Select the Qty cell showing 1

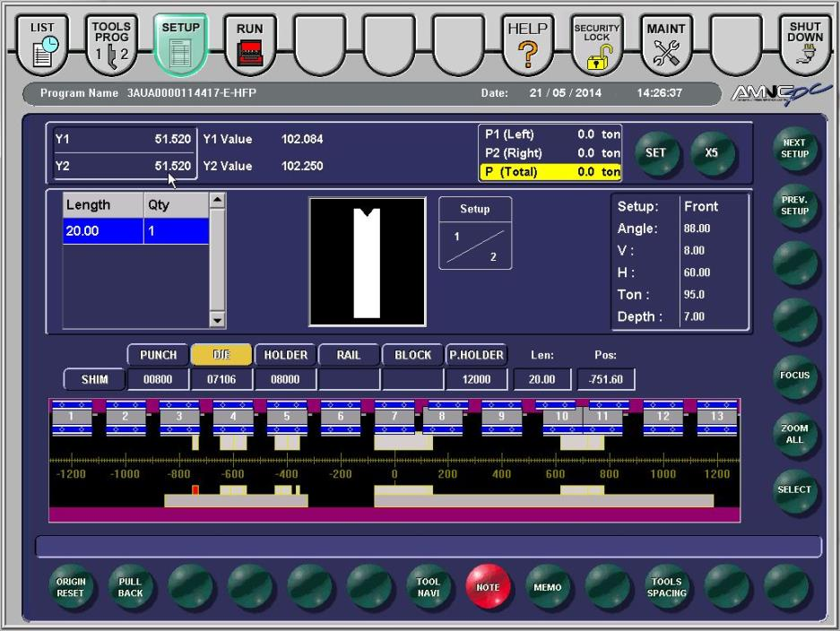[x=177, y=231]
